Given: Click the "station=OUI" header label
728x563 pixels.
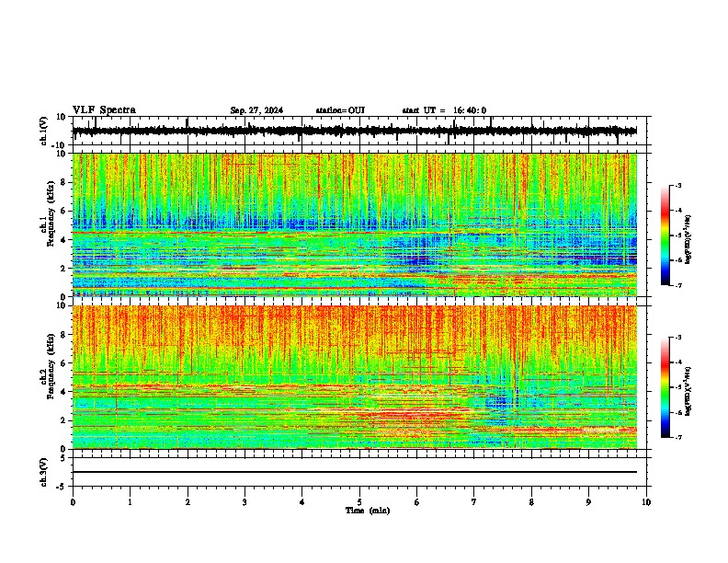Looking at the screenshot, I should coord(340,110).
